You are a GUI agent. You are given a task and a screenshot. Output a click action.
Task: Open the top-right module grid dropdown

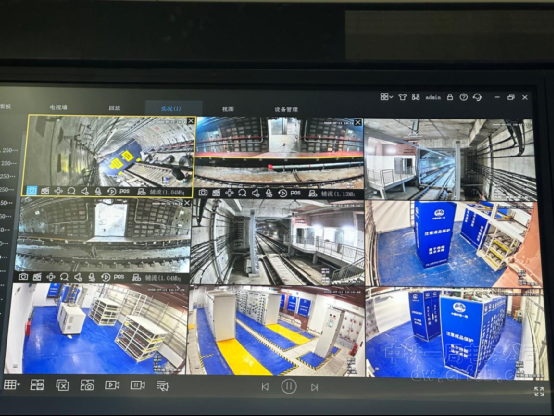(387, 97)
